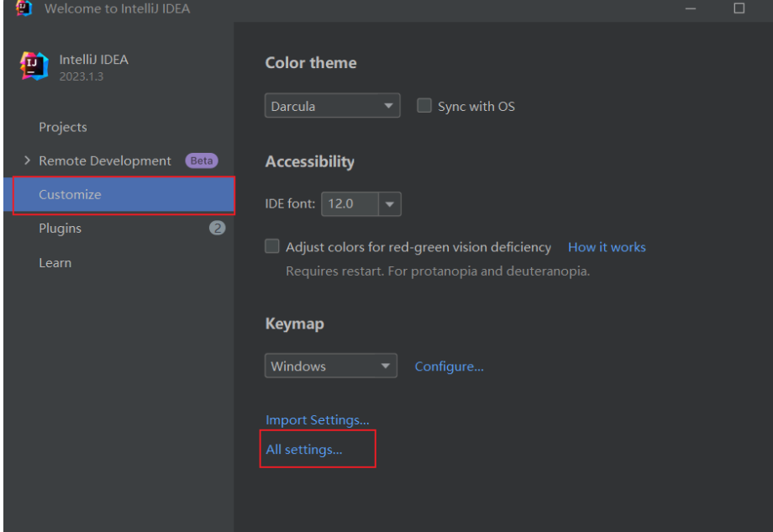Toggle red-green vision deficiency color adjustment
The height and width of the screenshot is (532, 773).
point(271,246)
